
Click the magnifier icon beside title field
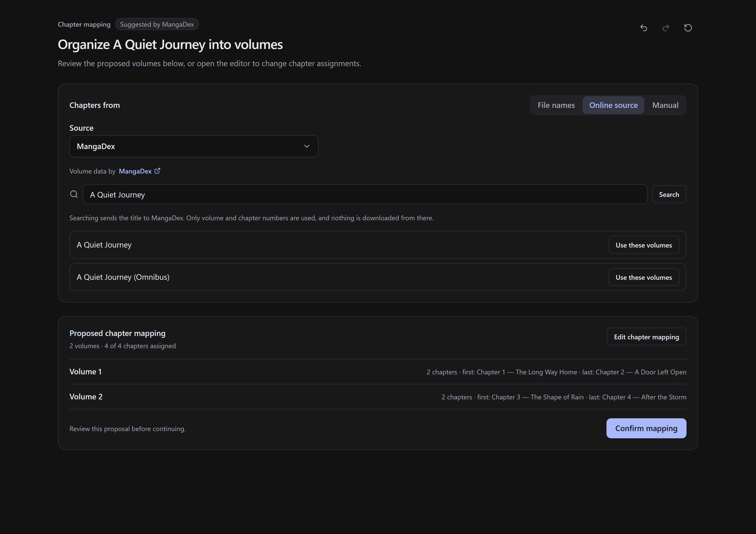[74, 194]
